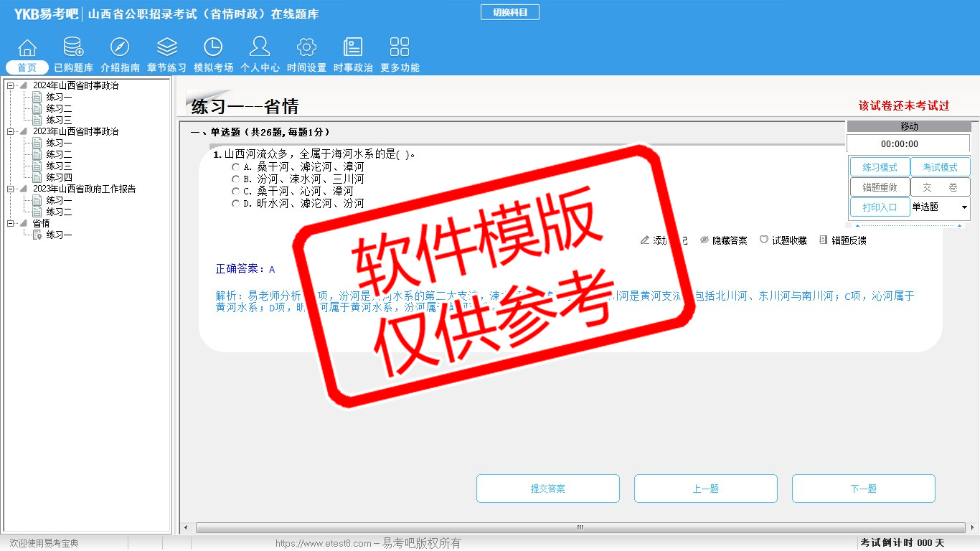Choose option D 昕水河、滹沱河、汾河
This screenshot has height=551, width=980.
pos(236,204)
